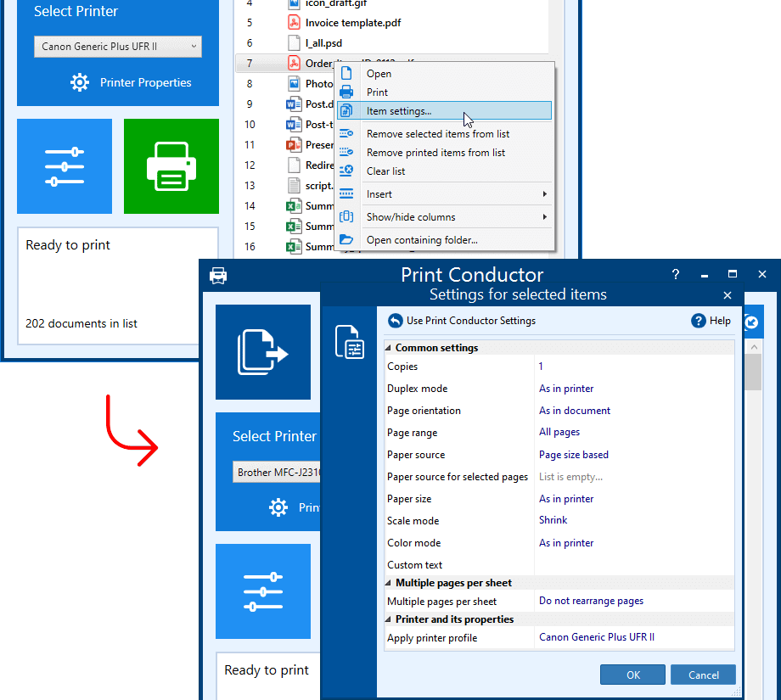
Task: Click the green Start Printing tile
Action: point(171,166)
